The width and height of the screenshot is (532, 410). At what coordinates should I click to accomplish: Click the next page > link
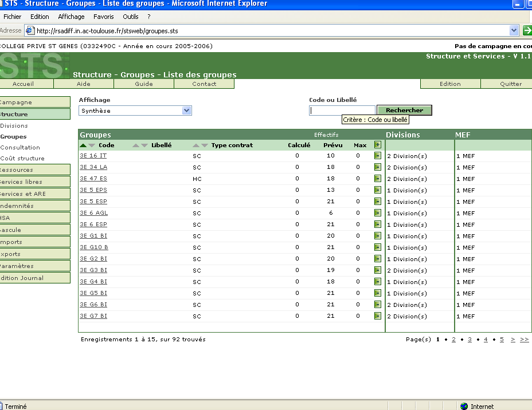tap(513, 339)
